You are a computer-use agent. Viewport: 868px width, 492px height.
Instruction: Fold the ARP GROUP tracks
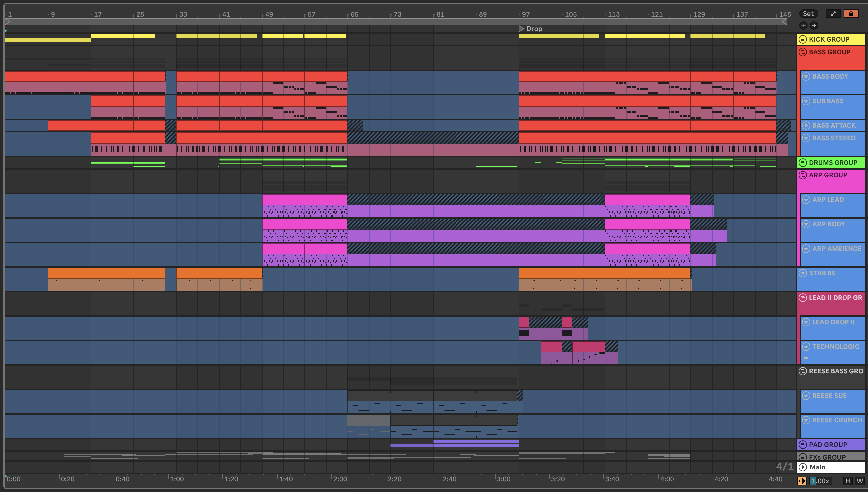click(x=803, y=175)
